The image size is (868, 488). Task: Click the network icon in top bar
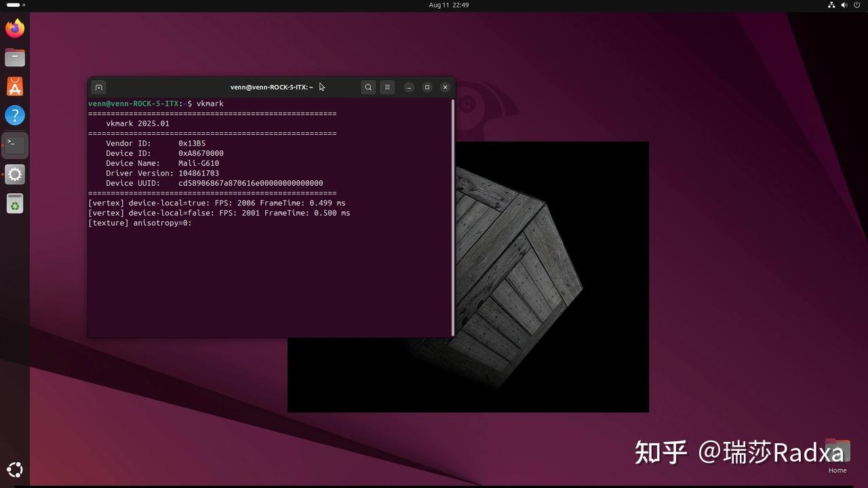click(832, 5)
